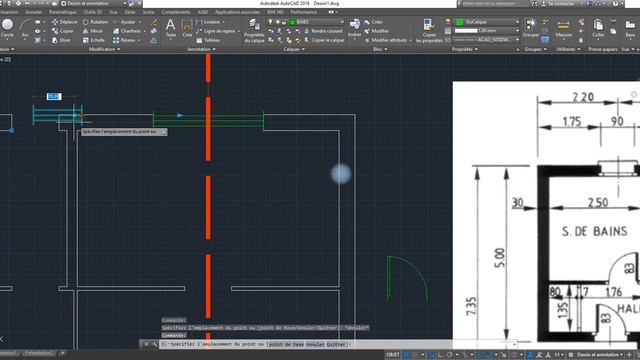Select the Cote dimension tool
The height and width of the screenshot is (360, 640).
click(187, 28)
